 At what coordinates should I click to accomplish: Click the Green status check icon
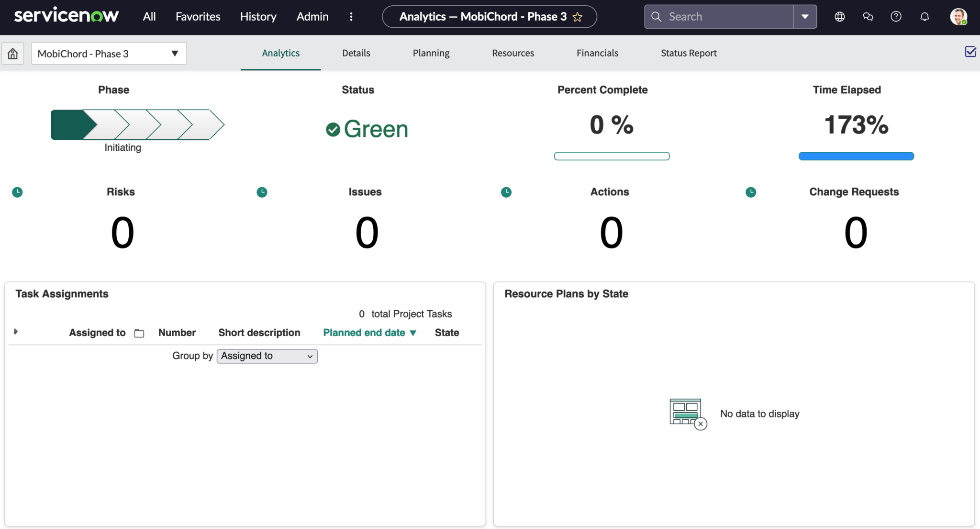[333, 129]
